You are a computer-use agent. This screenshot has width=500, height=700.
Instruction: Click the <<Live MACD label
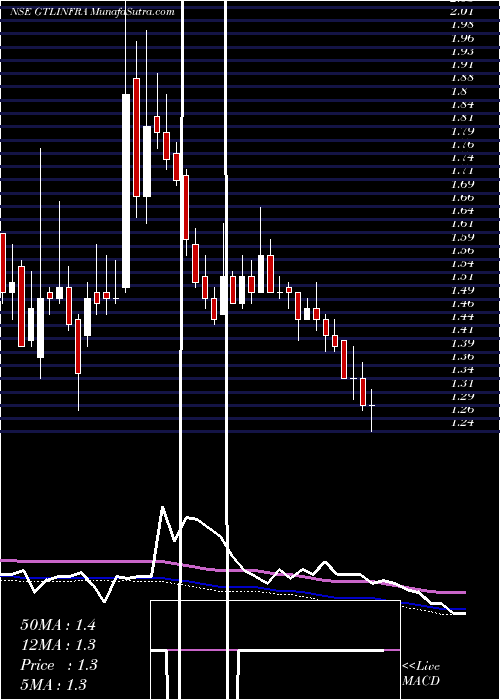point(421,674)
